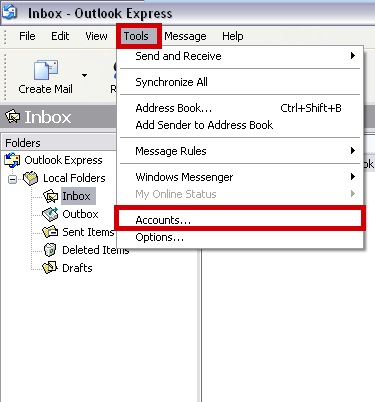
Task: Click the Message Rules submenu arrow
Action: click(353, 150)
